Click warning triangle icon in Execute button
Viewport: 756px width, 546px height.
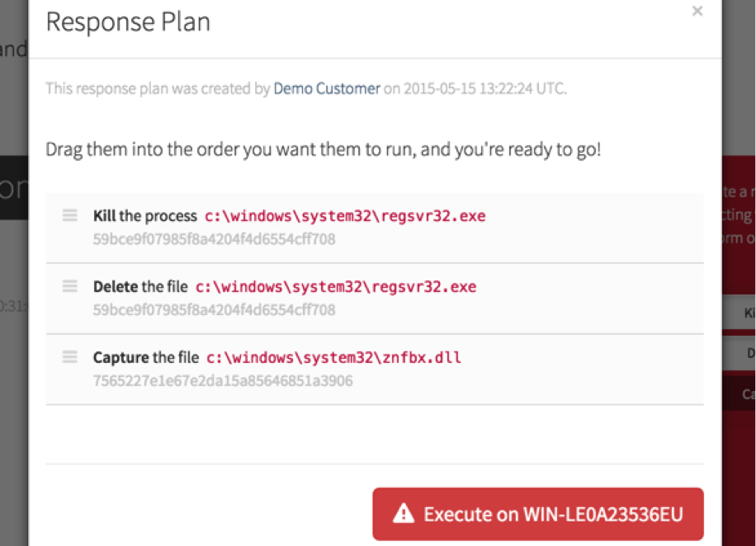(x=403, y=514)
